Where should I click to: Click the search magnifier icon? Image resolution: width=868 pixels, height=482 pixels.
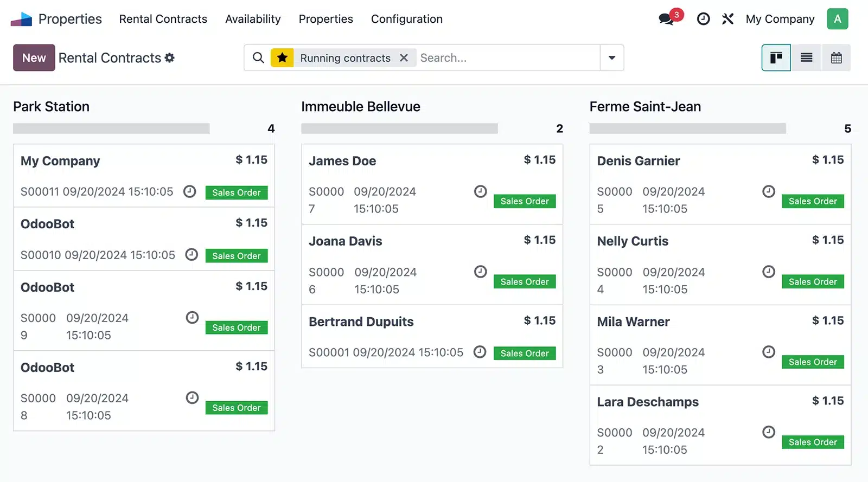pos(259,58)
